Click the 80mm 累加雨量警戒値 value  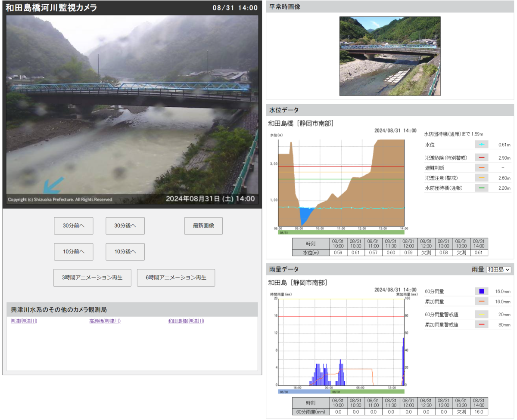[x=505, y=325]
